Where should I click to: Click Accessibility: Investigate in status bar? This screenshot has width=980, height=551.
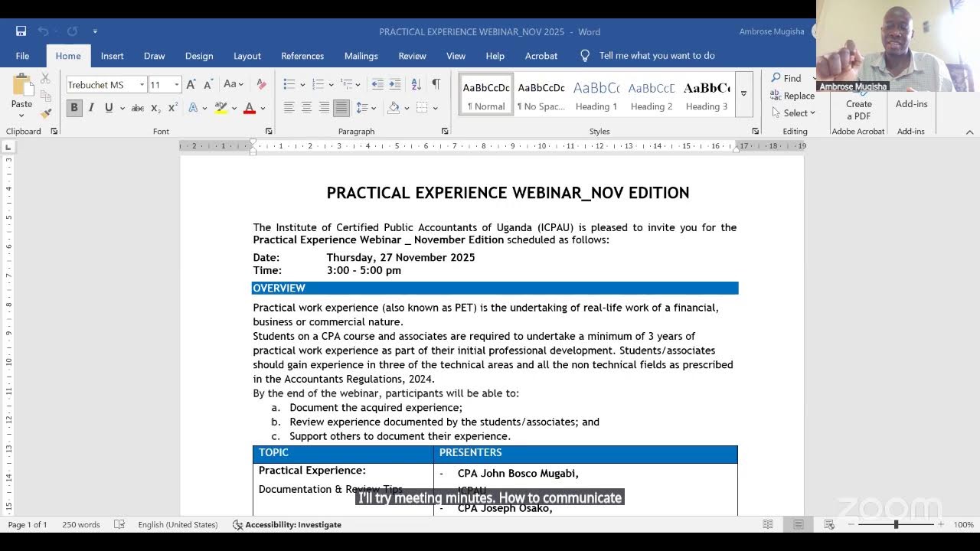(287, 524)
